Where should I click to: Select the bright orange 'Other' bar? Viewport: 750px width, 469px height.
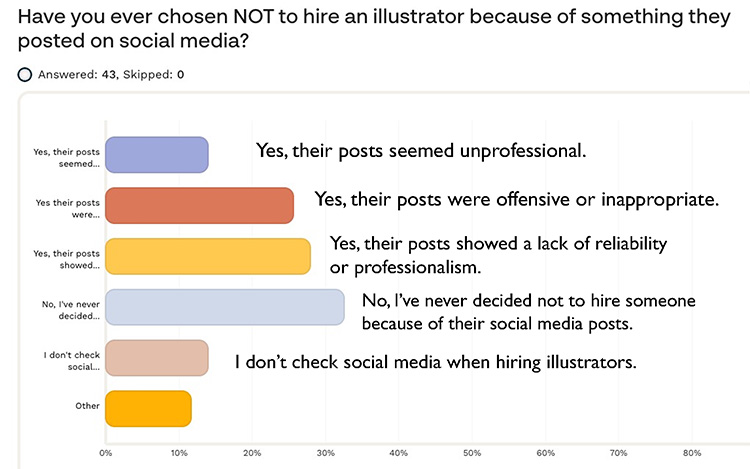click(x=148, y=409)
